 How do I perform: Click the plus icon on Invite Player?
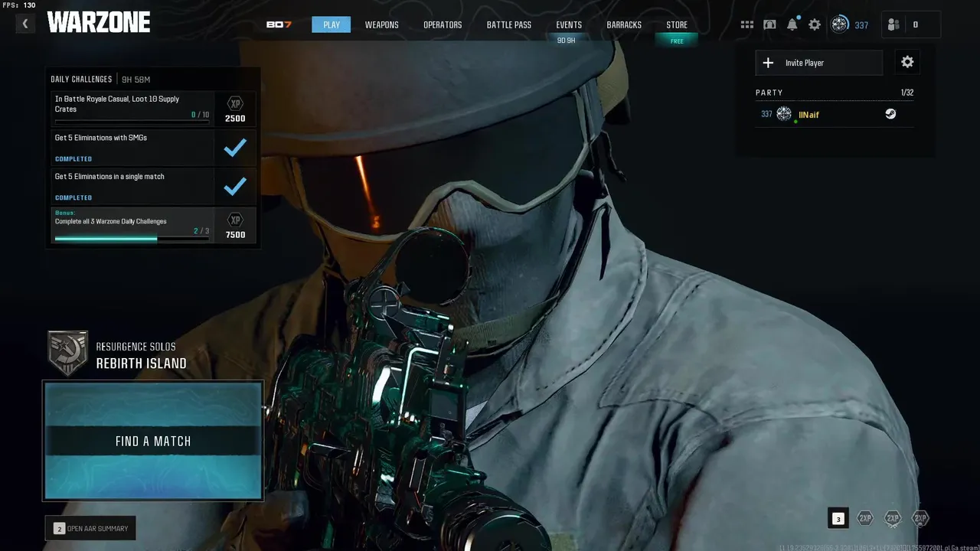click(768, 63)
